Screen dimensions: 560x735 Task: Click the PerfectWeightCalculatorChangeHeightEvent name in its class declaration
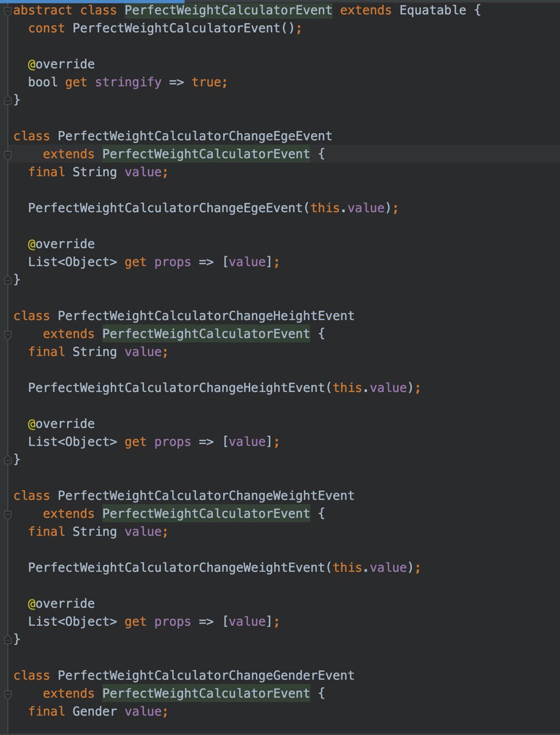click(x=206, y=316)
